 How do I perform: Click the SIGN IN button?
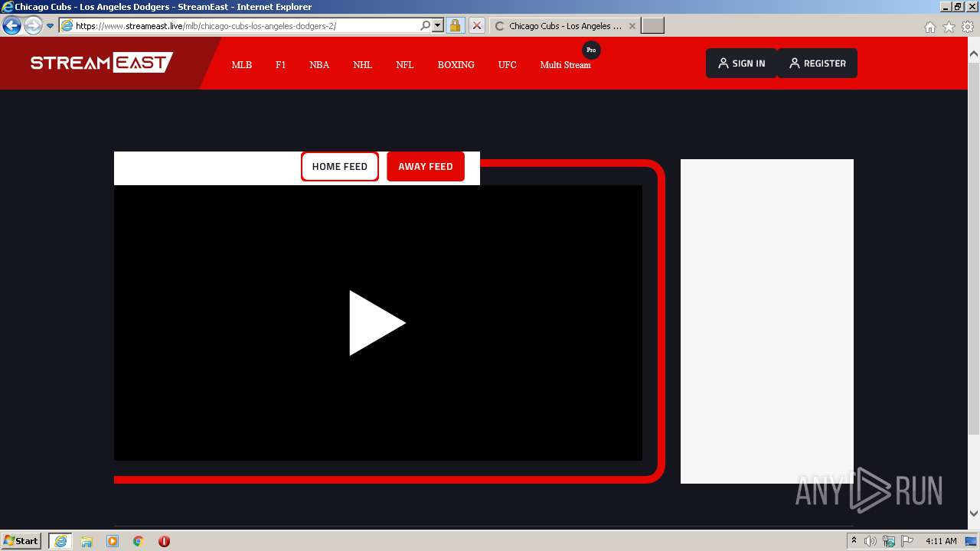[741, 64]
